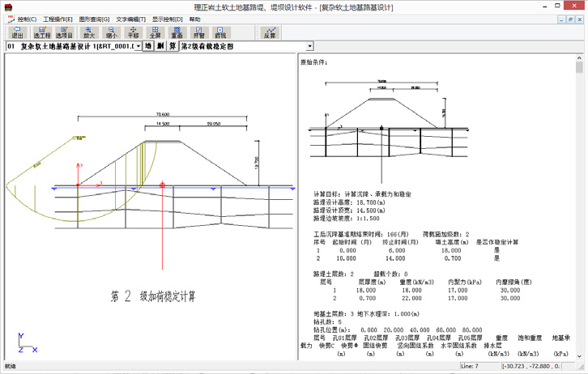Expand the 复杂软土地基路基设计 project dropdown
This screenshot has height=374, width=588.
click(138, 47)
